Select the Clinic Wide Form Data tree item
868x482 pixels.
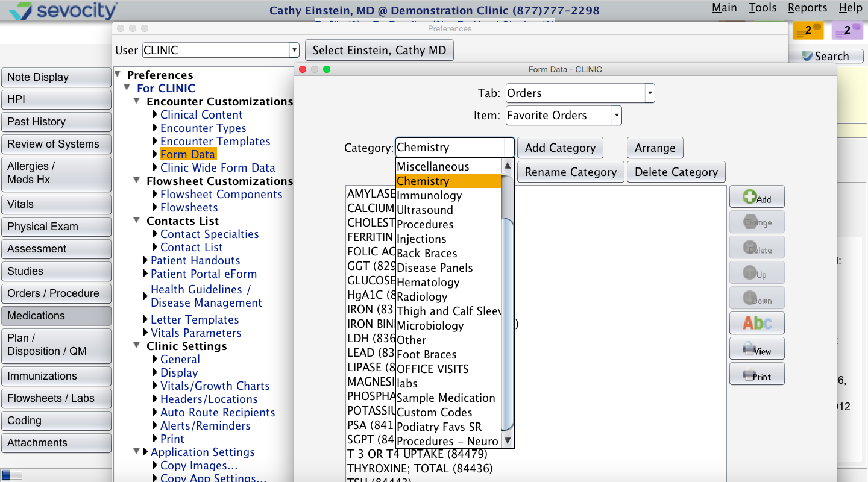pos(218,168)
